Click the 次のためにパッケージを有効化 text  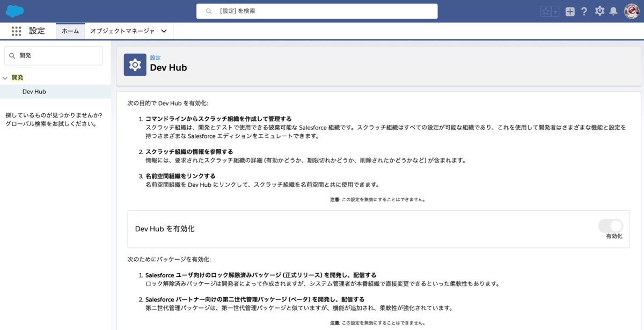[169, 259]
